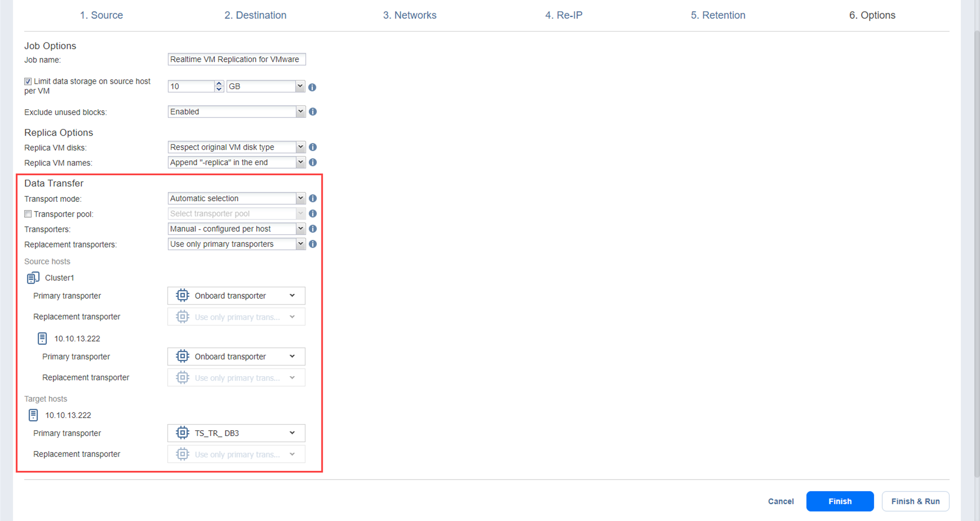This screenshot has height=521, width=980.
Task: Click info icon next to Replacement transporters
Action: tap(313, 244)
